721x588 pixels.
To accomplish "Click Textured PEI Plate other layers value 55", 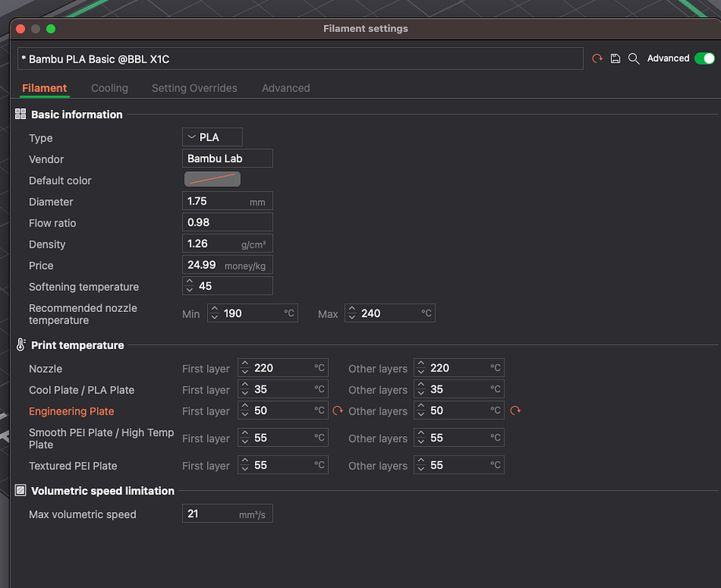I will pyautogui.click(x=437, y=466).
